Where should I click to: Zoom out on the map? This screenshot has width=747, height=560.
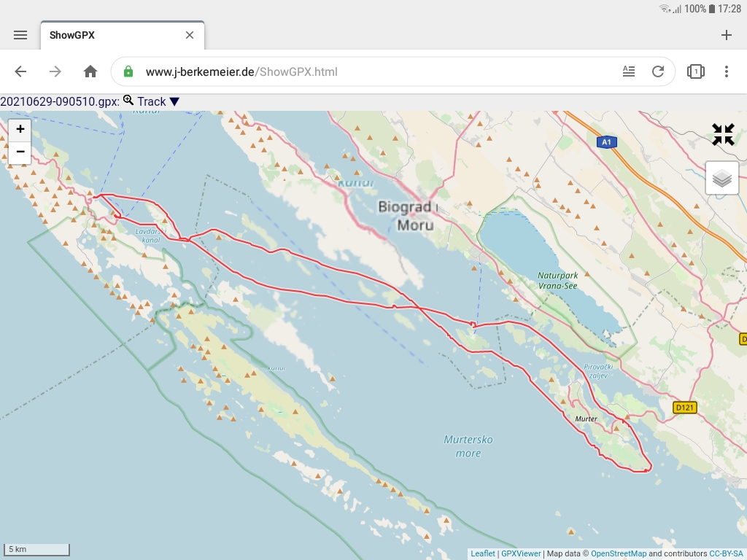click(x=20, y=152)
